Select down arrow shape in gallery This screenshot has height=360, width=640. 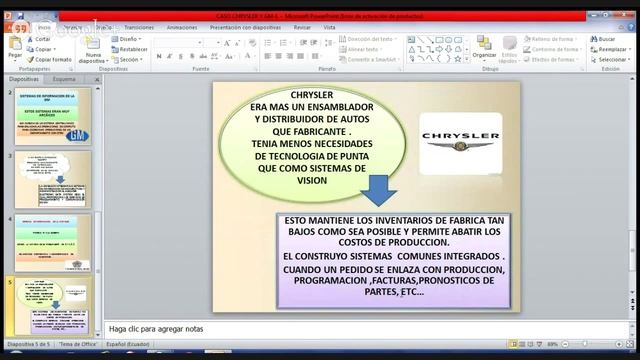click(x=449, y=49)
